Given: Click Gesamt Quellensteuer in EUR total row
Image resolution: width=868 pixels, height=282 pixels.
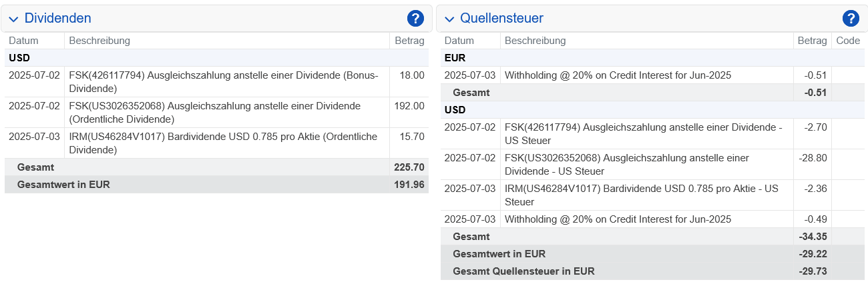Looking at the screenshot, I should coord(652,271).
